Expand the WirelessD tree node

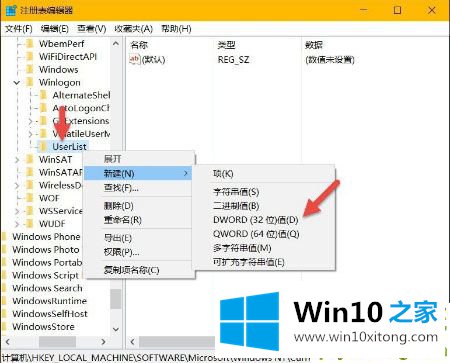[x=17, y=185]
